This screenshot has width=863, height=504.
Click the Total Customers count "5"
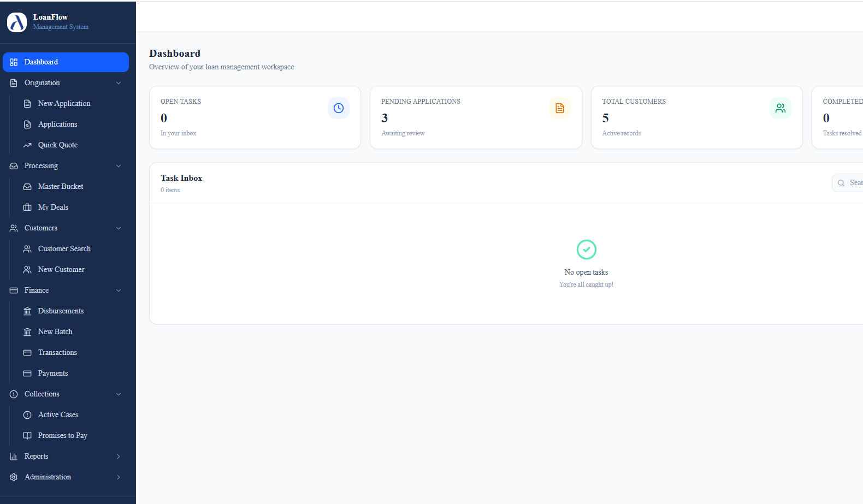coord(605,118)
